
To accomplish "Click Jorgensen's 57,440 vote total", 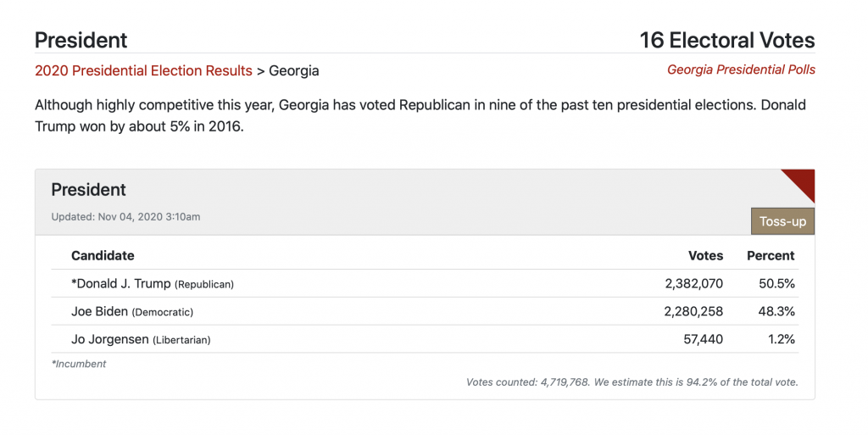I will point(703,339).
